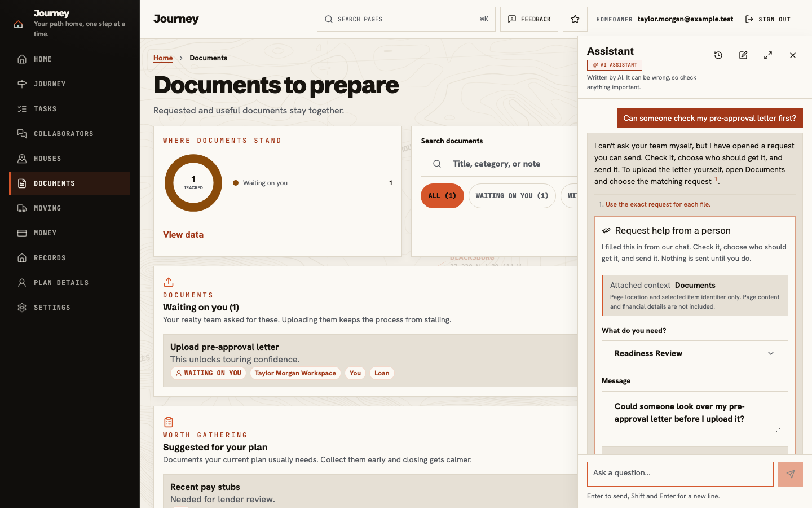Start new chat with pencil icon
812x508 pixels.
743,55
